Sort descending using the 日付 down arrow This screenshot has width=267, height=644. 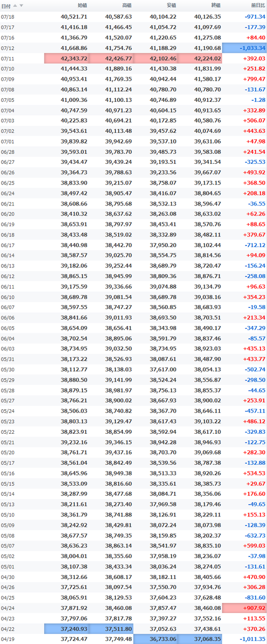pos(21,5)
